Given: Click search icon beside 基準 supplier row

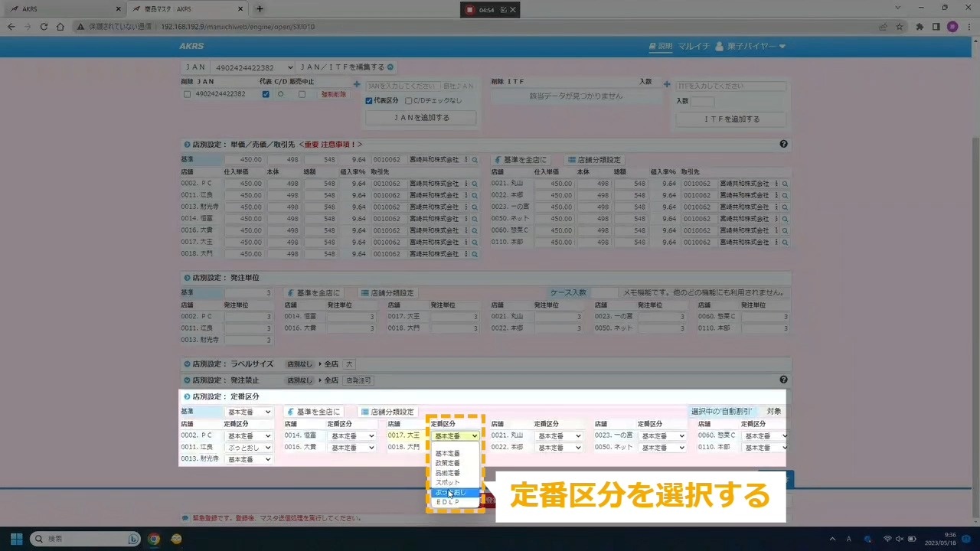Looking at the screenshot, I should coord(475,160).
